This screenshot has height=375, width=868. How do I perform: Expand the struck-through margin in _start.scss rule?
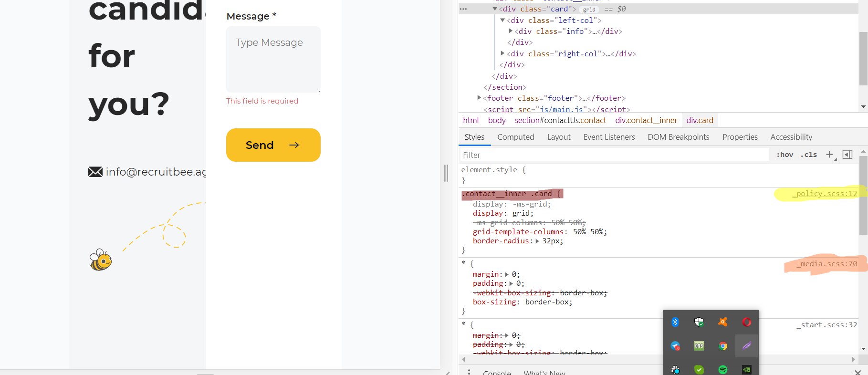507,335
